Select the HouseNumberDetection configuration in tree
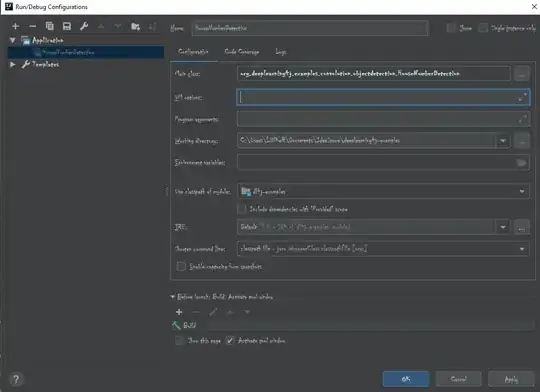Screen dimensions: 540x392 (x=85, y=52)
